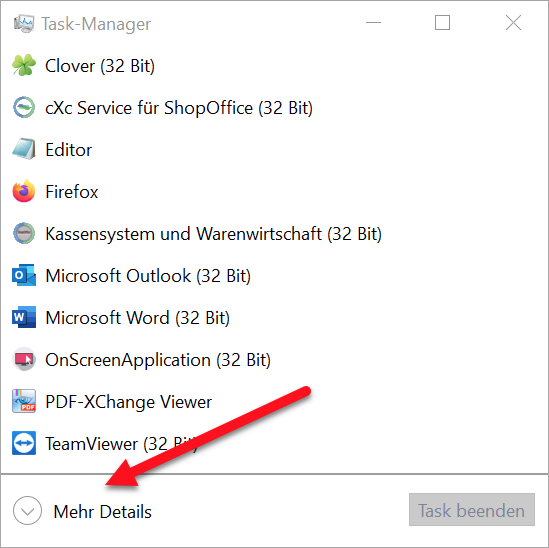Image resolution: width=549 pixels, height=548 pixels.
Task: Select the PDF-XChange Viewer text entry
Action: coord(128,402)
